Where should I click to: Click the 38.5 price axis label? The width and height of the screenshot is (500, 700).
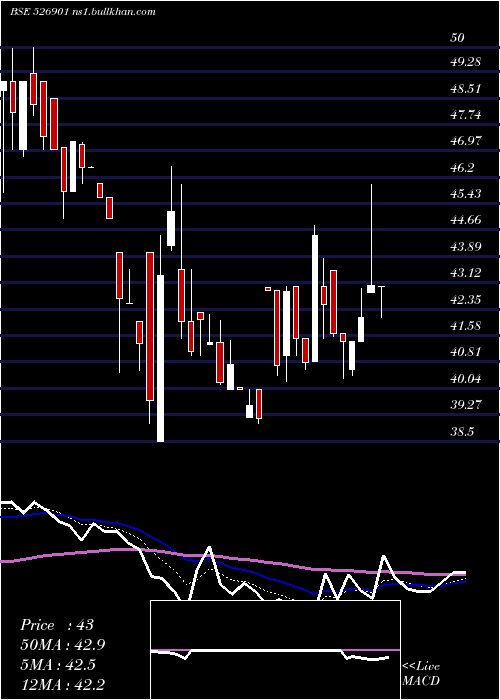coord(462,432)
